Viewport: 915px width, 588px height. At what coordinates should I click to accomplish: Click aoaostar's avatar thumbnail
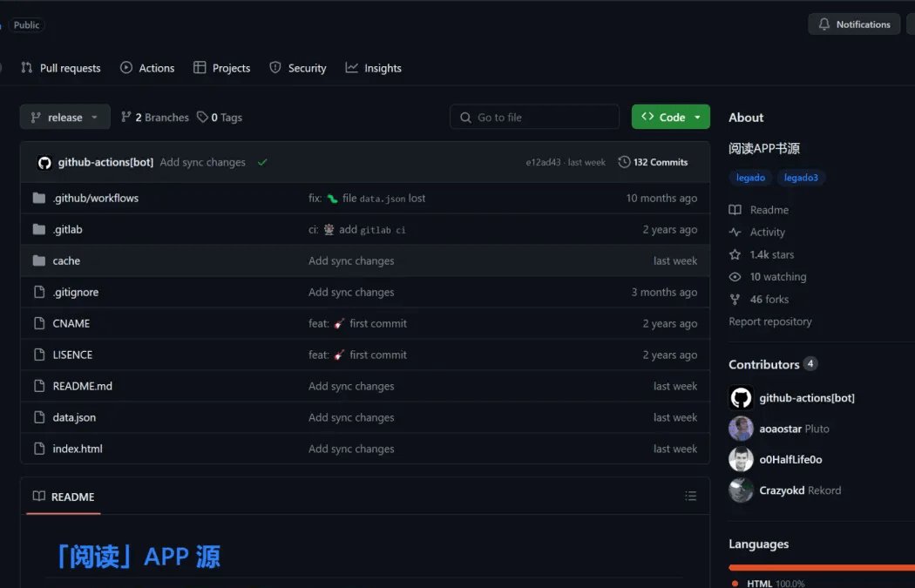(741, 429)
